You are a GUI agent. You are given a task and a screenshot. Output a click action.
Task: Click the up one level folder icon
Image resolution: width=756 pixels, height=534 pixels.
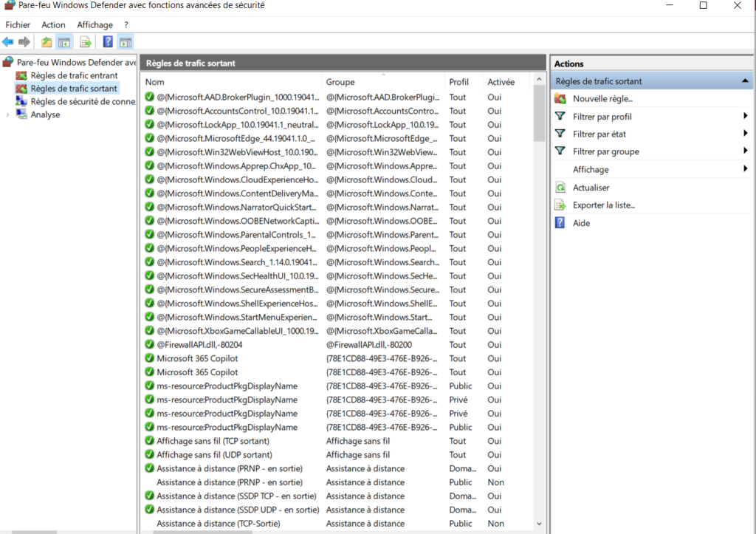click(x=47, y=42)
